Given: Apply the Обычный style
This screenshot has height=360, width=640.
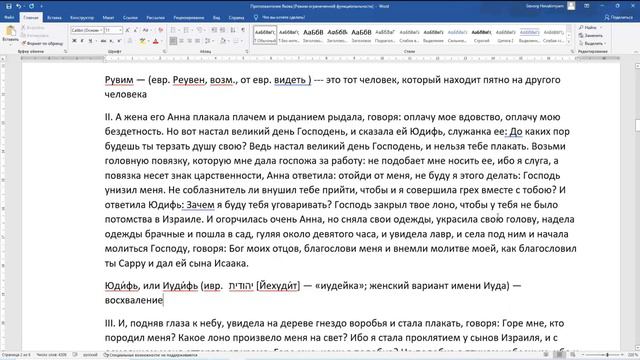Looking at the screenshot, I should [x=265, y=35].
